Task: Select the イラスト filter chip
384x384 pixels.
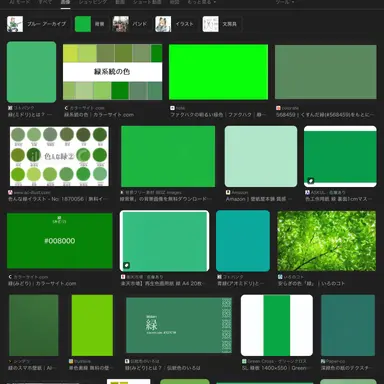Action: 176,24
